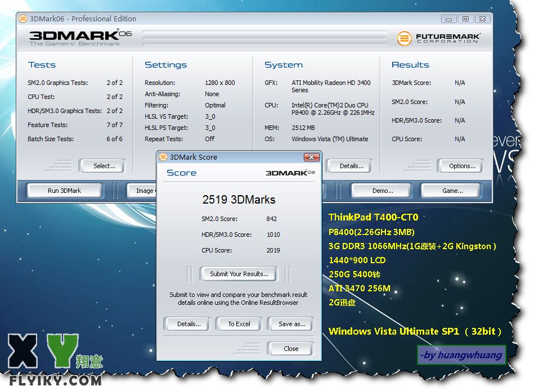The height and width of the screenshot is (392, 534).
Task: Close the 3DMark Score dialog with X
Action: click(311, 157)
